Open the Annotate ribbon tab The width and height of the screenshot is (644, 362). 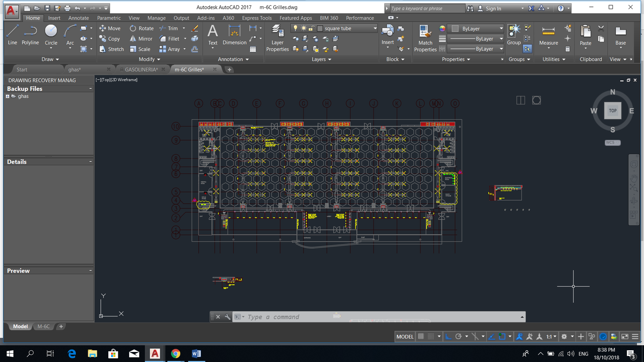78,18
